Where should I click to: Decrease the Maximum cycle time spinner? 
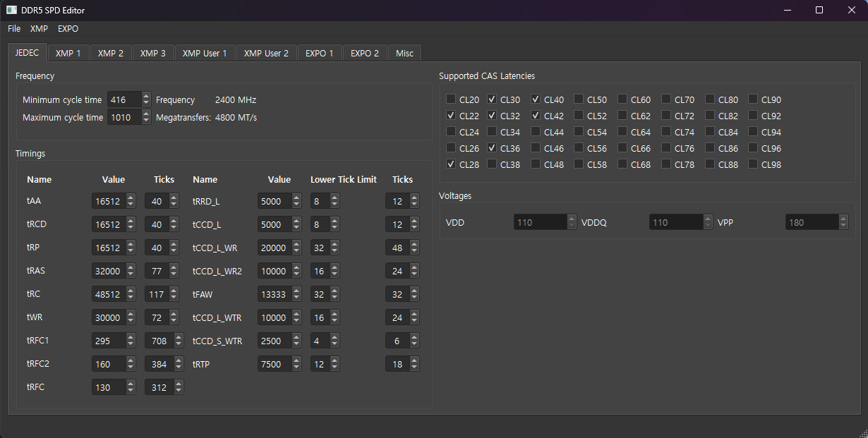(146, 121)
